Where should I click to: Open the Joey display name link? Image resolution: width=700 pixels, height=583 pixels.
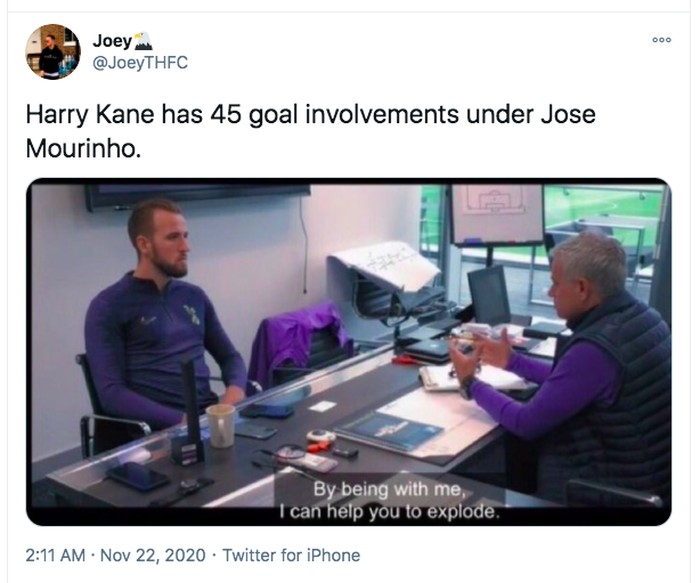pos(111,41)
